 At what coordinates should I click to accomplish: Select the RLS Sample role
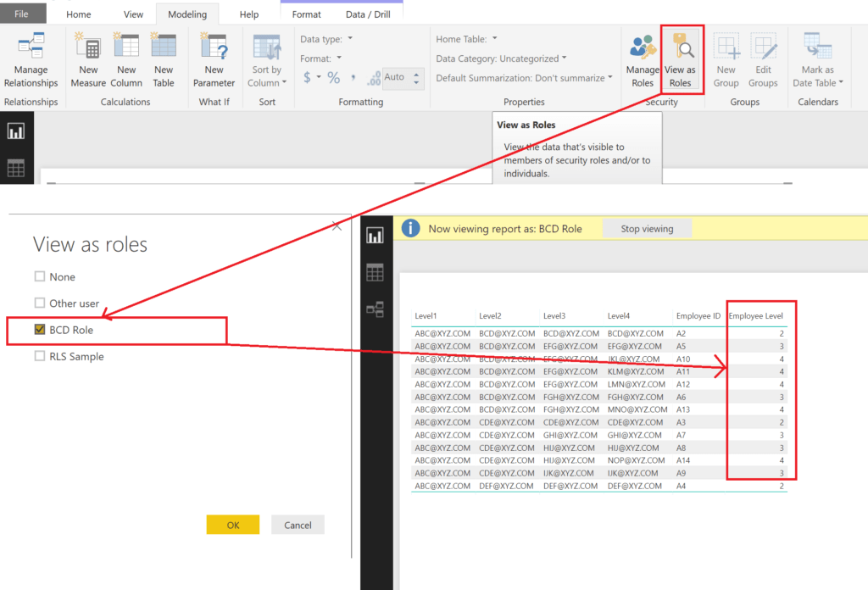point(39,356)
